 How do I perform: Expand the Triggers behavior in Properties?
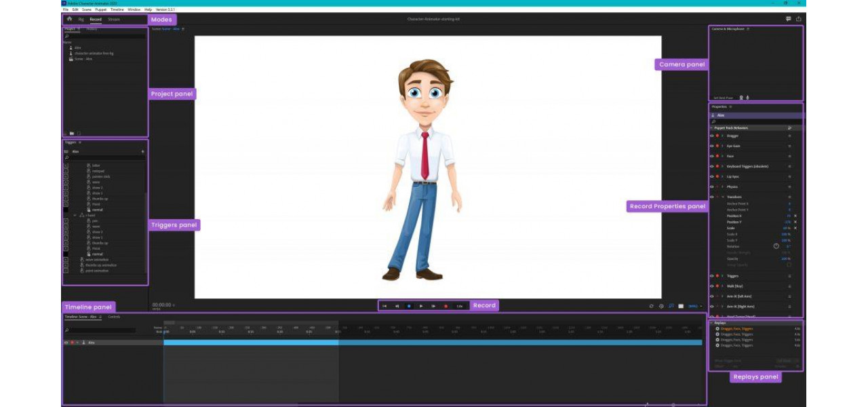723,276
